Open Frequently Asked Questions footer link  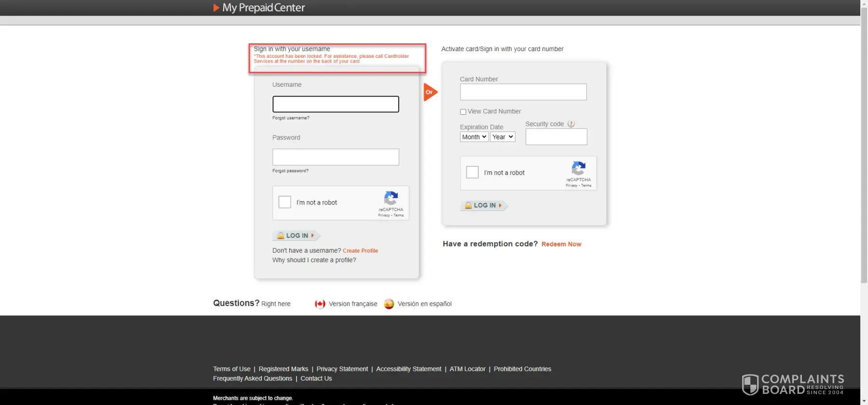(253, 378)
